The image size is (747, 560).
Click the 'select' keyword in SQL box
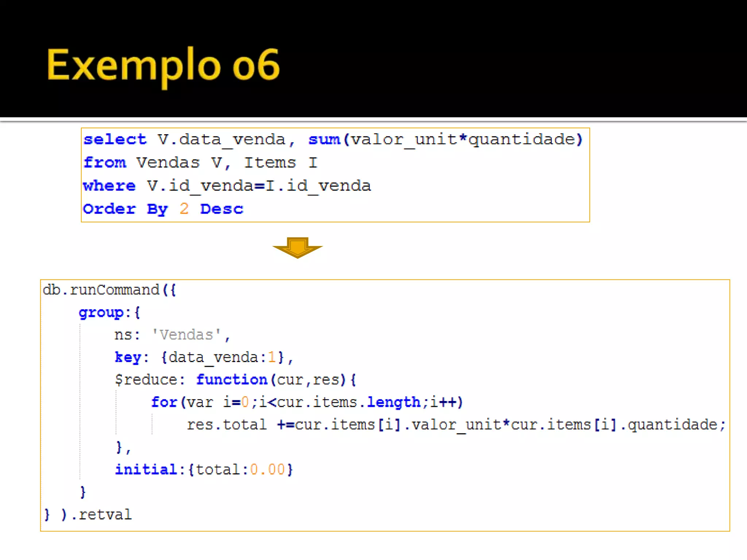115,140
